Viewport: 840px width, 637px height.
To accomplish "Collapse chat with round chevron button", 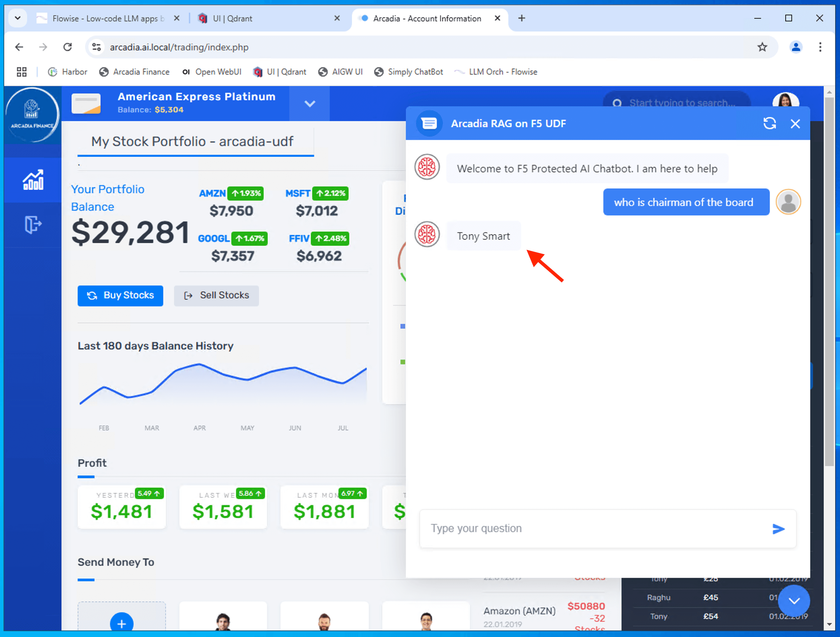I will tap(794, 601).
